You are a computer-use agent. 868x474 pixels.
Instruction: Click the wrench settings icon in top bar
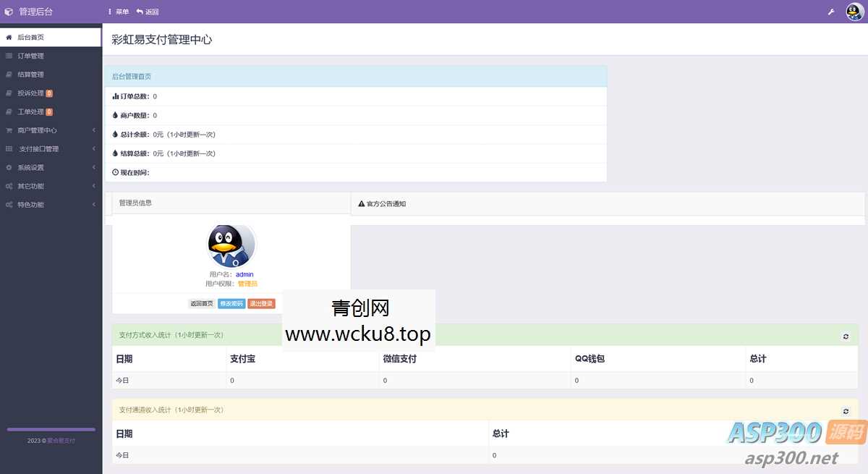click(x=830, y=11)
